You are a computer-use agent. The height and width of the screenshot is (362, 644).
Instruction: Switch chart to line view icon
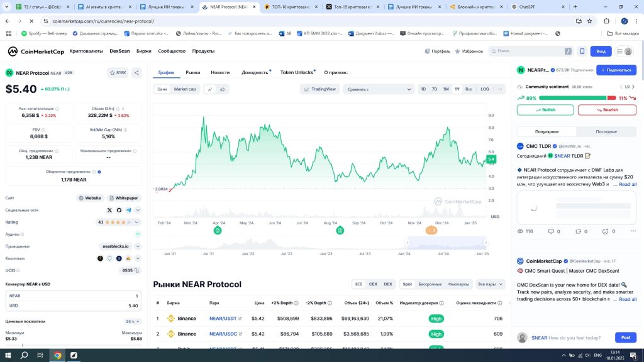pos(210,89)
